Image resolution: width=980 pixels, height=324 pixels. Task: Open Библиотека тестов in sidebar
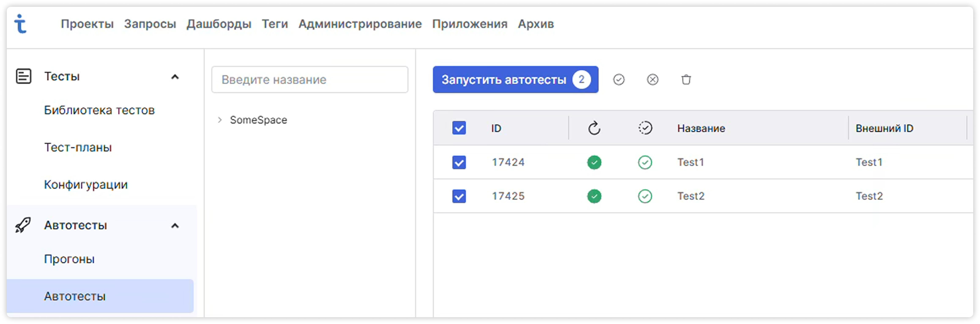(x=99, y=110)
